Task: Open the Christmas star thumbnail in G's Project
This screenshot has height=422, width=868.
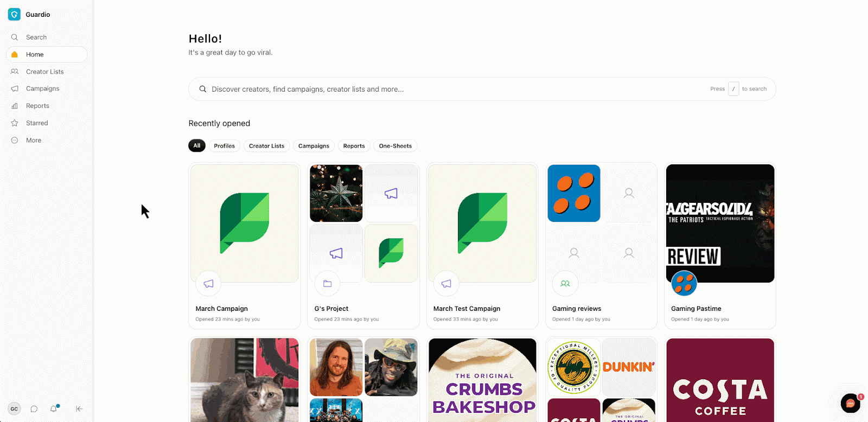Action: pos(336,193)
